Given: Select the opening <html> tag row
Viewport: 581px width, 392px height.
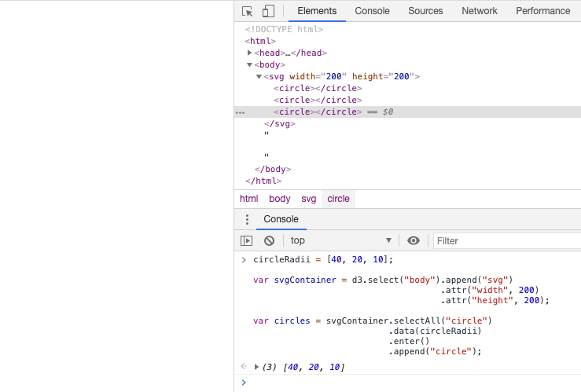Looking at the screenshot, I should (x=260, y=41).
